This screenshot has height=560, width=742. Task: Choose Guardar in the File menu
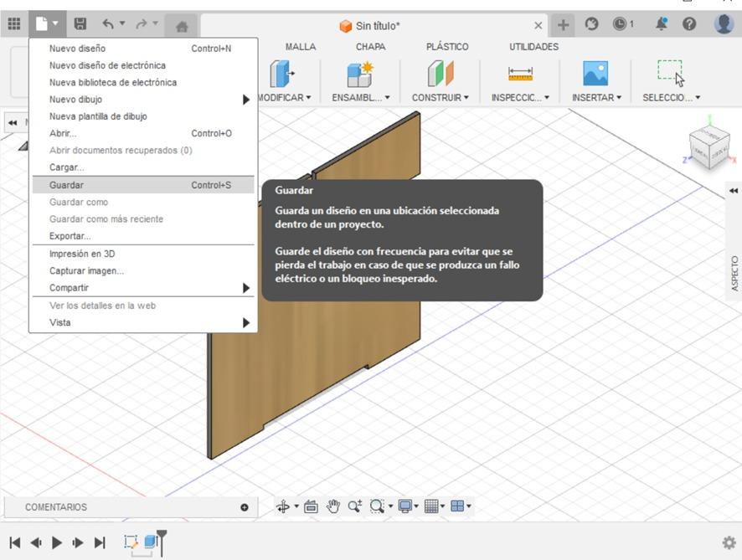(x=143, y=185)
